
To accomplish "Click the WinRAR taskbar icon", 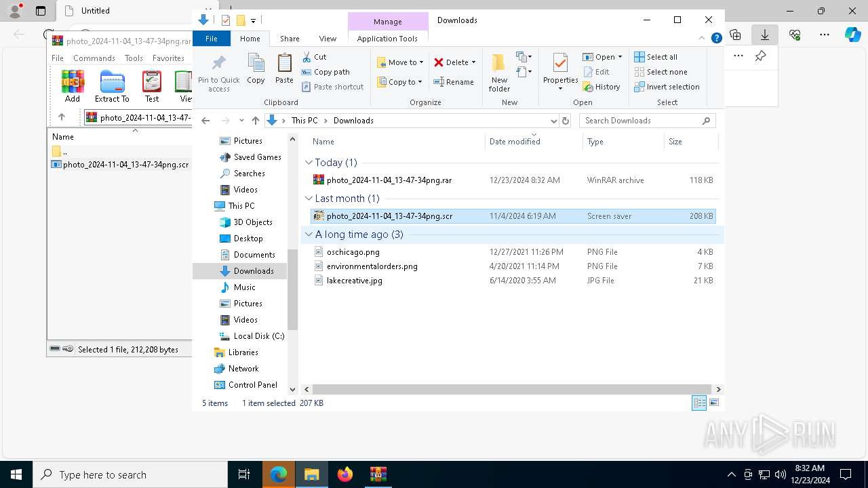I will [x=378, y=474].
